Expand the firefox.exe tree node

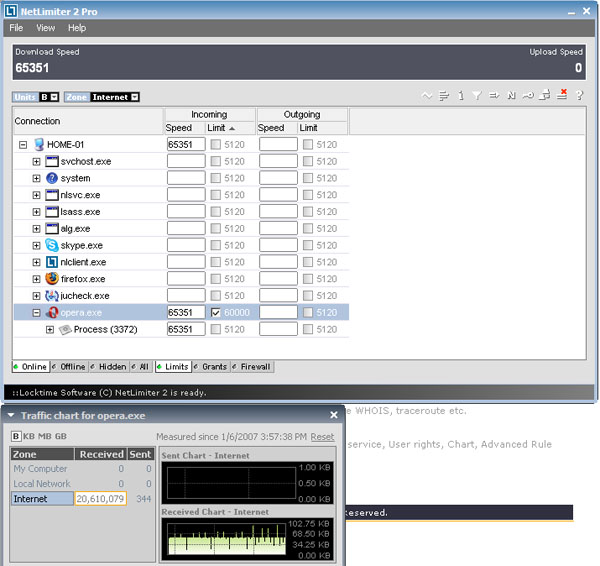click(x=36, y=279)
